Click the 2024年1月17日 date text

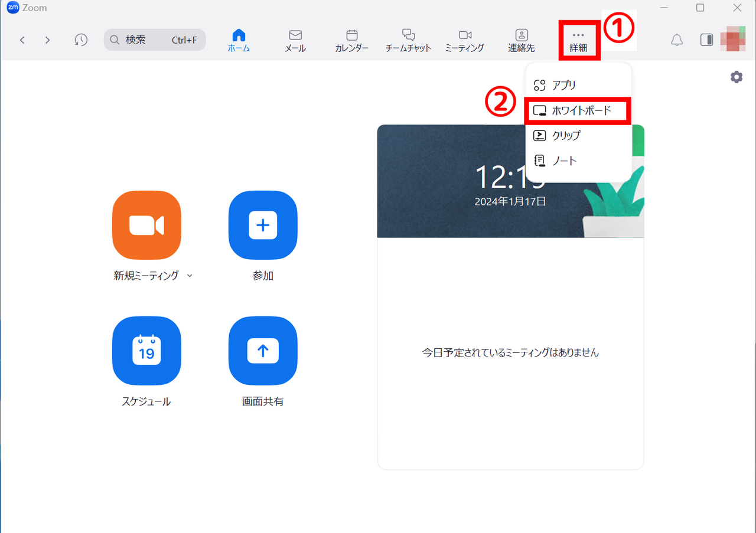click(x=510, y=201)
